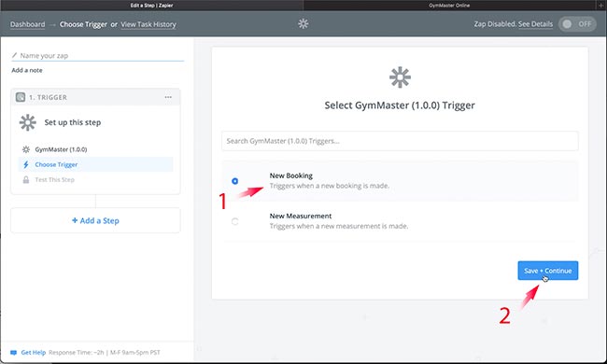This screenshot has width=607, height=364.
Task: Click the 1. TRIGGER header label
Action: point(48,97)
